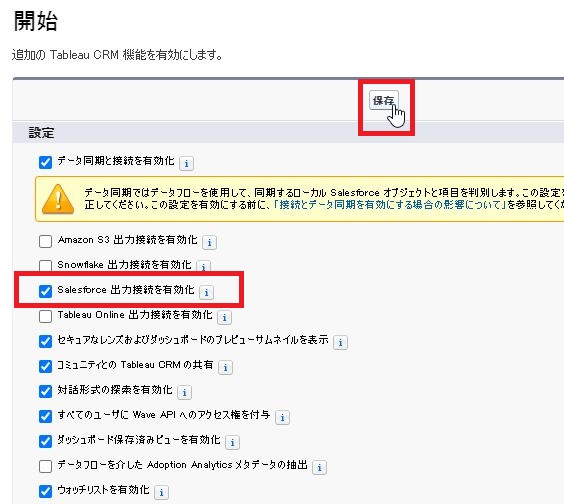The width and height of the screenshot is (564, 504).
Task: Enable the Snowflake 出力接続を有効化 checkbox
Action: coord(45,265)
